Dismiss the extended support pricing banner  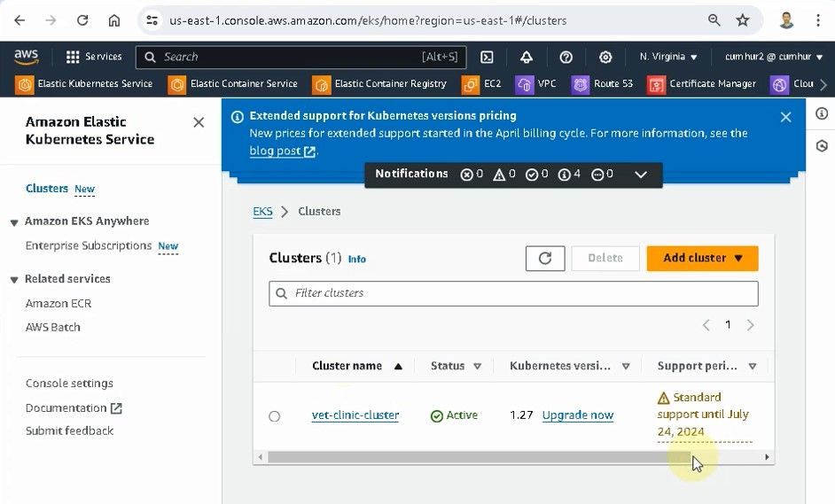pyautogui.click(x=785, y=117)
